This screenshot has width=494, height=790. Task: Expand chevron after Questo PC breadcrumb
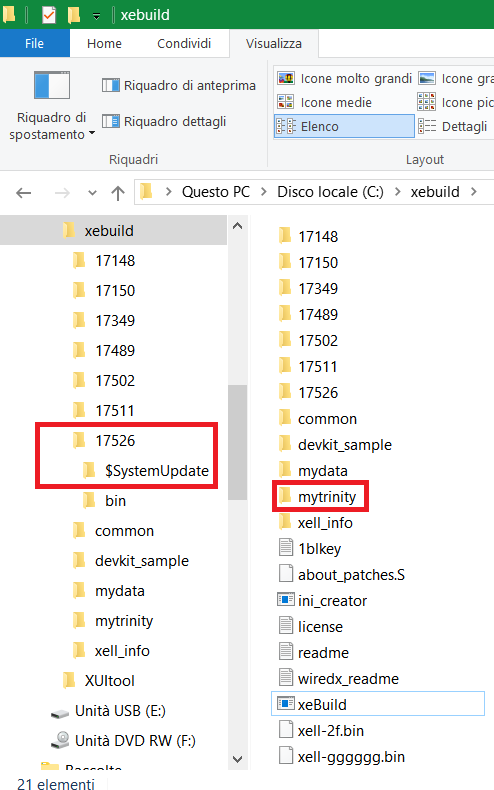[x=264, y=192]
